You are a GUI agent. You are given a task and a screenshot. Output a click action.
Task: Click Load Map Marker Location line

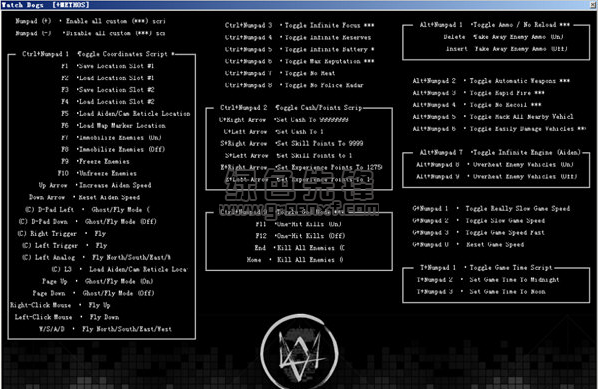click(113, 125)
